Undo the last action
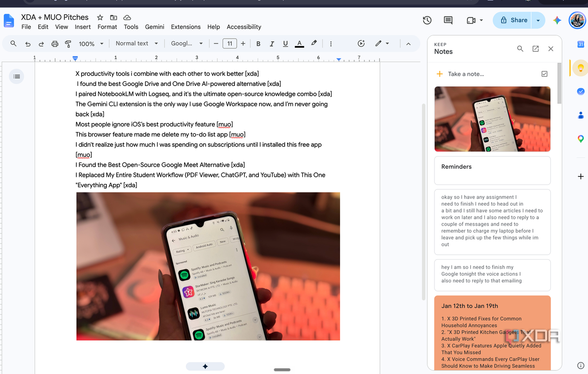 [x=28, y=44]
